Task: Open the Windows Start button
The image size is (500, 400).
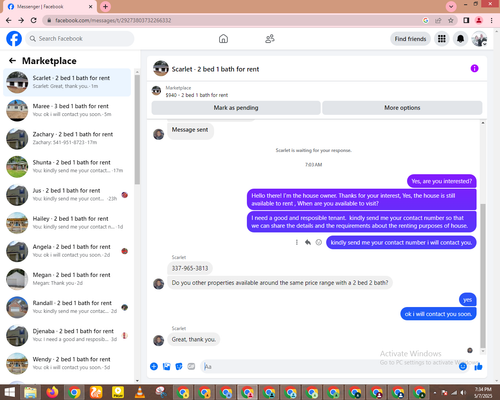Action: pyautogui.click(x=9, y=392)
